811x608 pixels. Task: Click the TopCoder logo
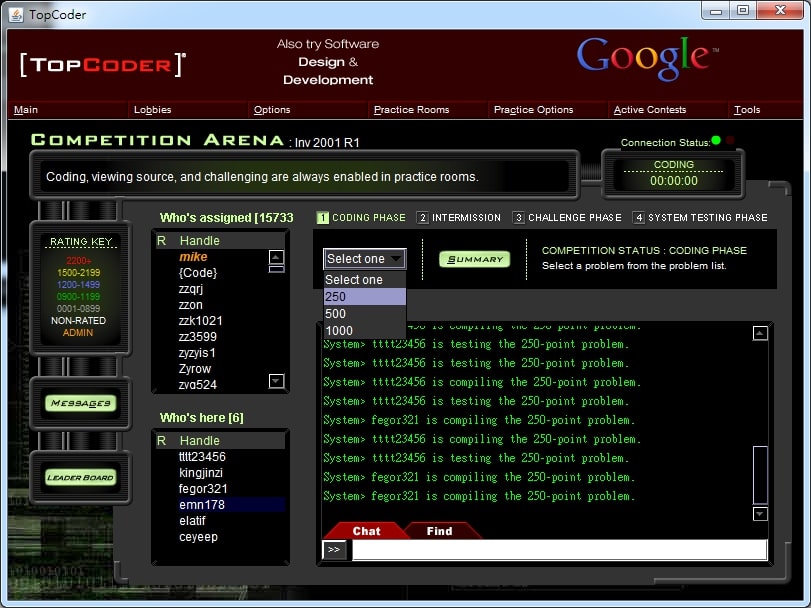[x=102, y=65]
